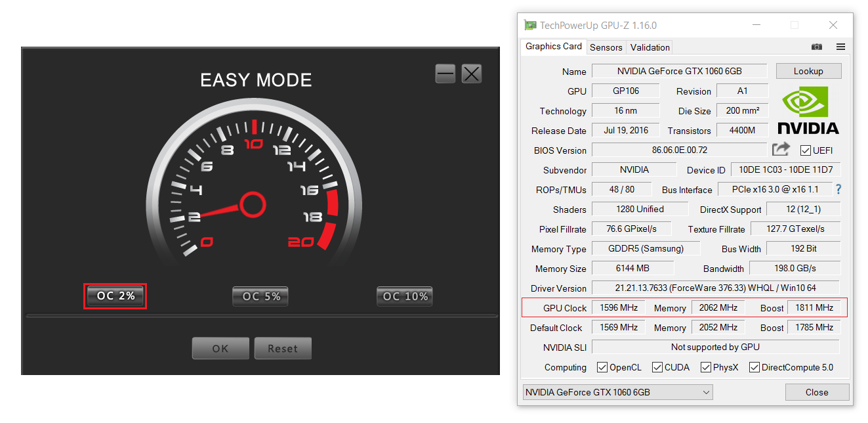The height and width of the screenshot is (423, 868).
Task: Click the Memory Type GDDR5 (Samsung) field
Action: point(646,248)
